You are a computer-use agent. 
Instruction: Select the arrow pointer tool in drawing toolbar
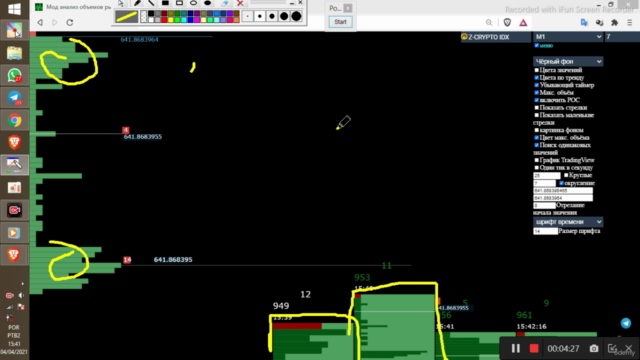pyautogui.click(x=121, y=3)
